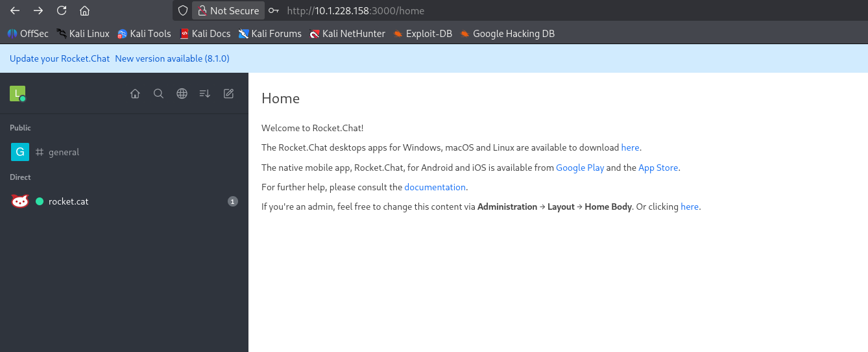Click the shield tracking protection icon

coord(183,10)
